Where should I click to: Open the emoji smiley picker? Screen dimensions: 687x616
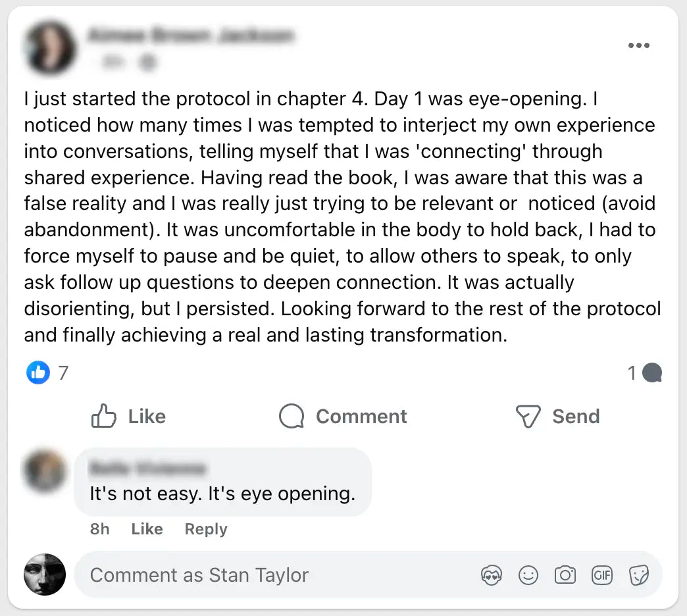(x=528, y=576)
